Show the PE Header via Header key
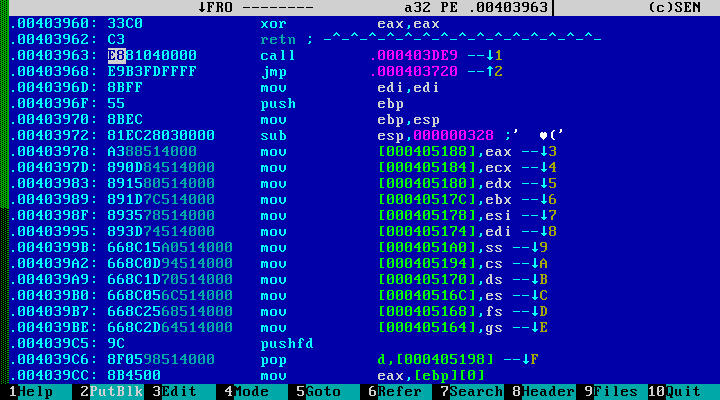720x400 pixels. pos(545,392)
